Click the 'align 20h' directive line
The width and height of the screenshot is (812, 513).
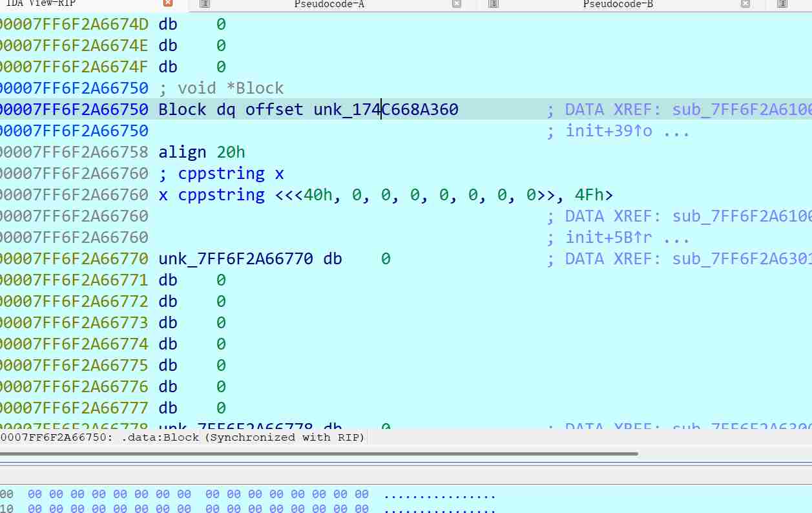click(202, 152)
